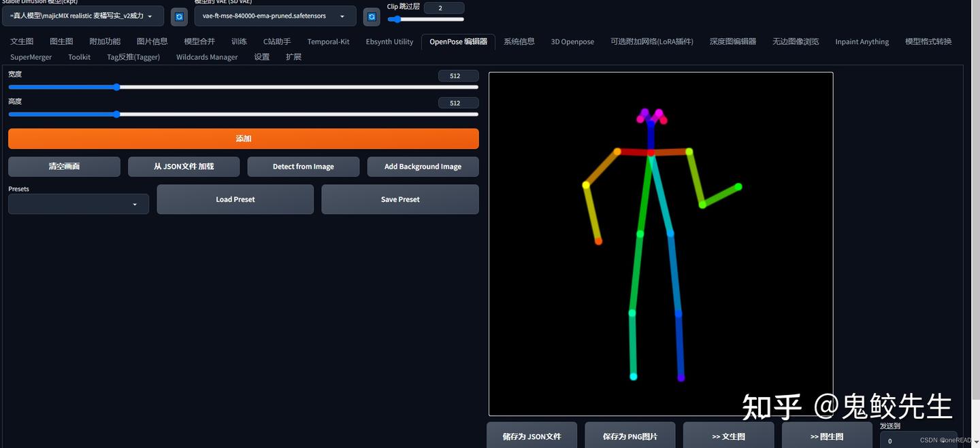The height and width of the screenshot is (448, 980).
Task: Open the 模型格式转换 tab
Action: coord(928,41)
